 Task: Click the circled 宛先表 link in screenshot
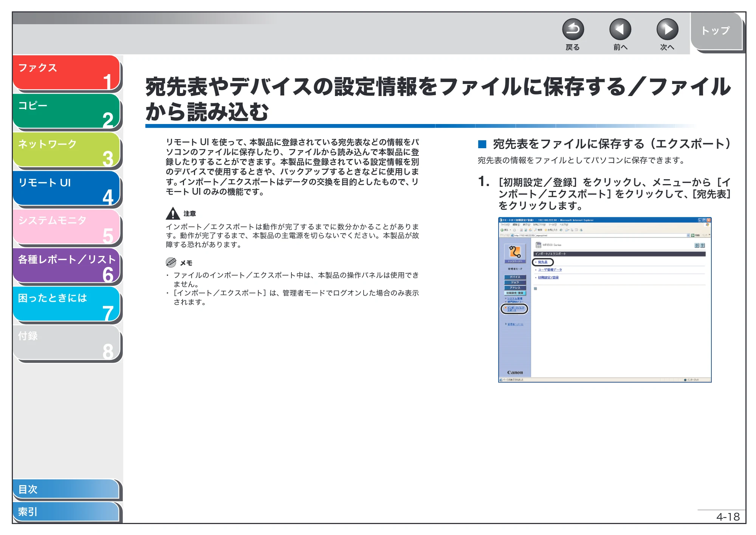click(543, 262)
